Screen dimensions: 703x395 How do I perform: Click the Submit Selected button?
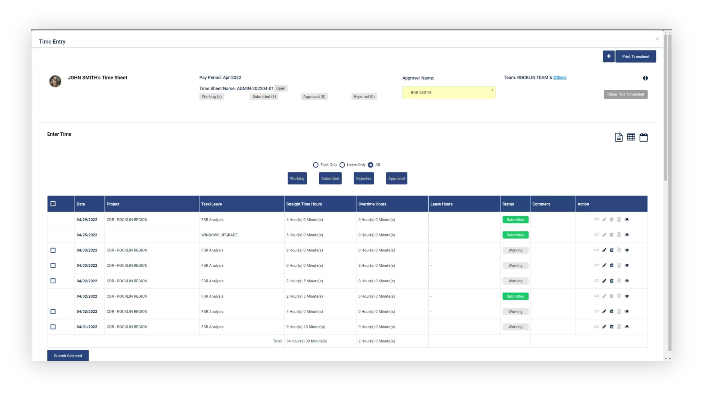click(68, 356)
